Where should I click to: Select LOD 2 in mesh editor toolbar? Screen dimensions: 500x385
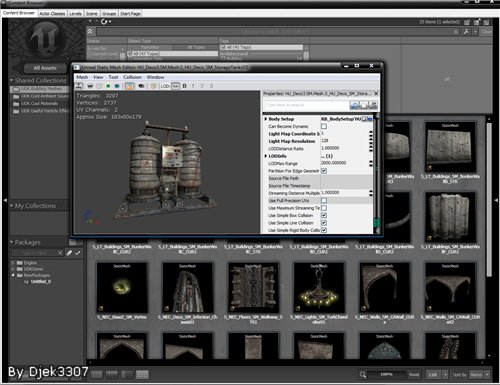tap(202, 86)
